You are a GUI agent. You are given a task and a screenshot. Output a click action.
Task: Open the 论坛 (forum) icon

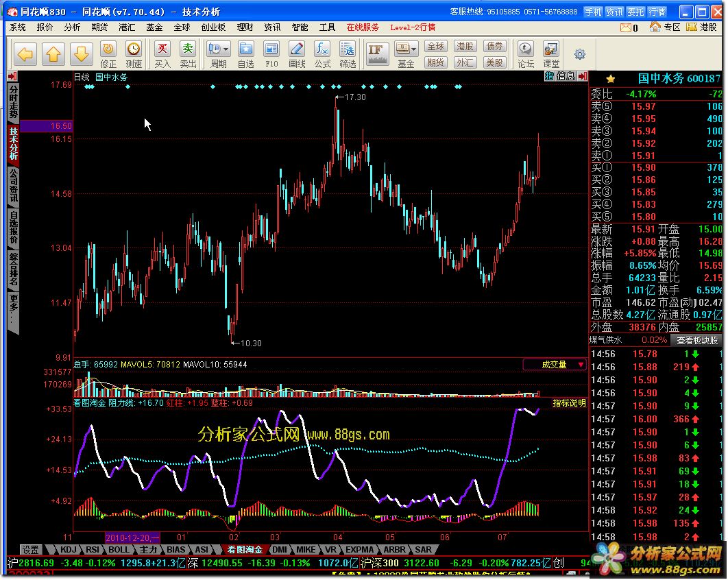(526, 54)
